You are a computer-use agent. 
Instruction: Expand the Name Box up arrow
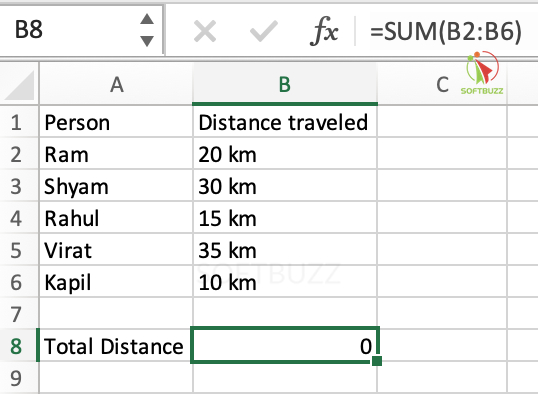coord(147,19)
